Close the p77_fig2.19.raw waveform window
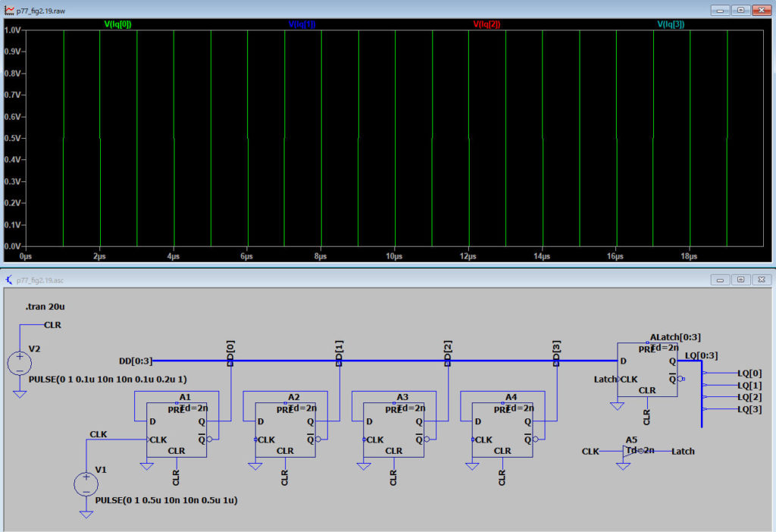Viewport: 776px width, 532px height. click(x=760, y=11)
